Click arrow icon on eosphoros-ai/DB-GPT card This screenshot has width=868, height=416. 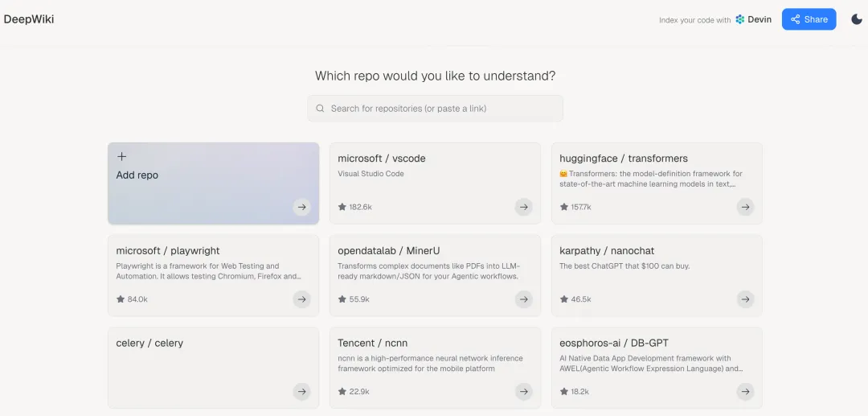(745, 392)
